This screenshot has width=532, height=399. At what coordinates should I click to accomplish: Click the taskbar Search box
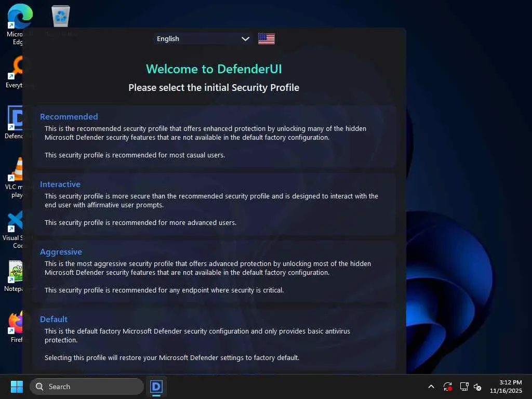point(87,387)
